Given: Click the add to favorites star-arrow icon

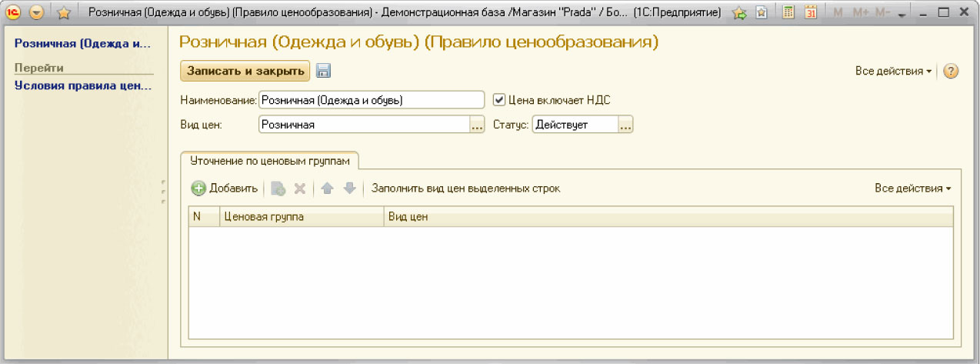Looking at the screenshot, I should point(739,12).
